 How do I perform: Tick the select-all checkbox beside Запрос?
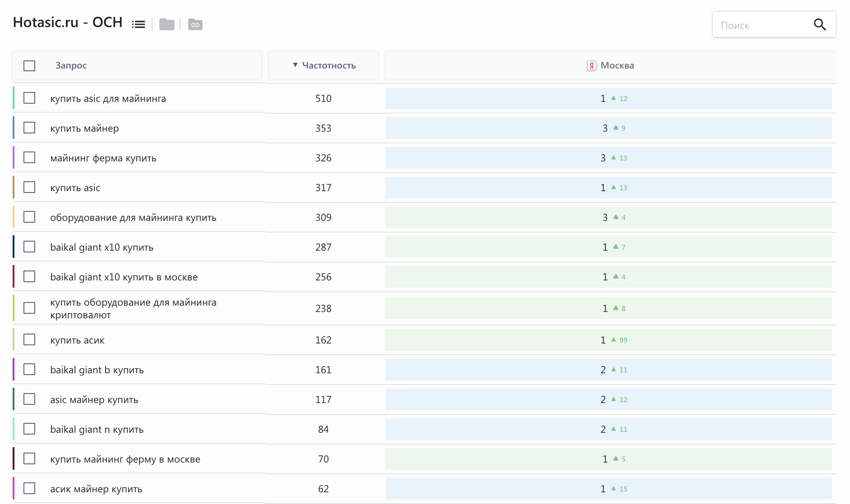pos(29,66)
